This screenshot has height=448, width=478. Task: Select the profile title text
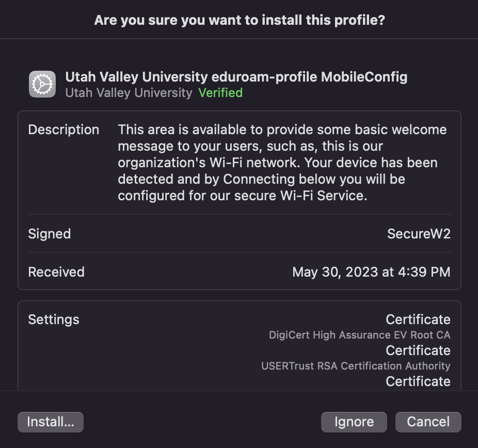coord(236,76)
